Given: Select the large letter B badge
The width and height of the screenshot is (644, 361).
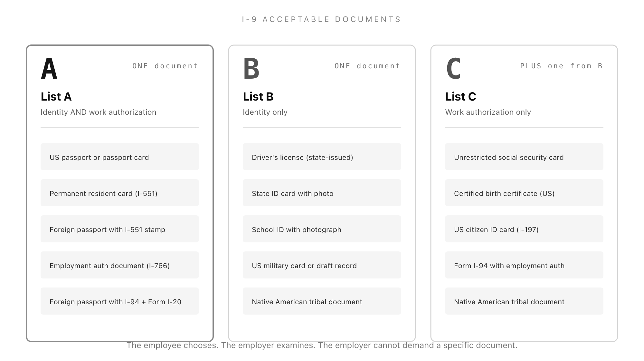Looking at the screenshot, I should [251, 68].
